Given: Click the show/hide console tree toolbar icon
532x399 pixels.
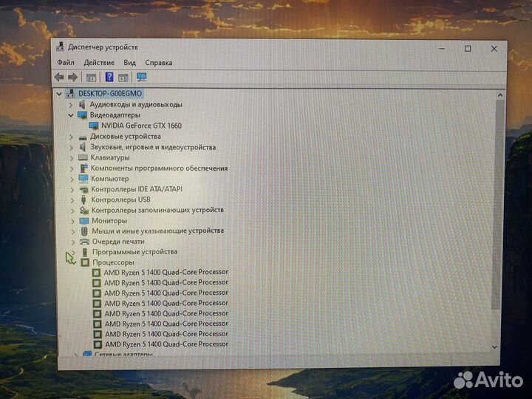Looking at the screenshot, I should [92, 77].
